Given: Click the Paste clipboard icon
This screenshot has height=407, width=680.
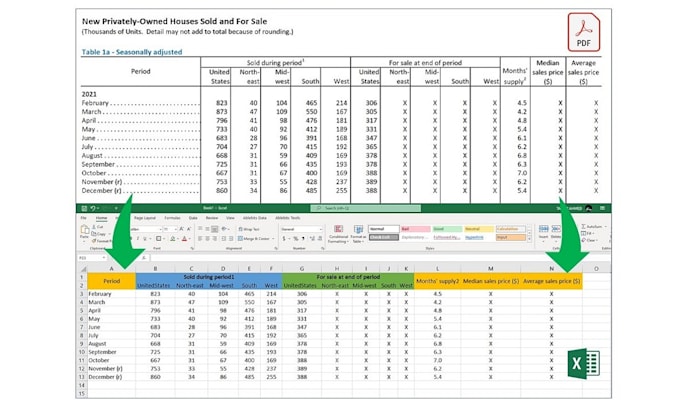Looking at the screenshot, I should pyautogui.click(x=85, y=229).
